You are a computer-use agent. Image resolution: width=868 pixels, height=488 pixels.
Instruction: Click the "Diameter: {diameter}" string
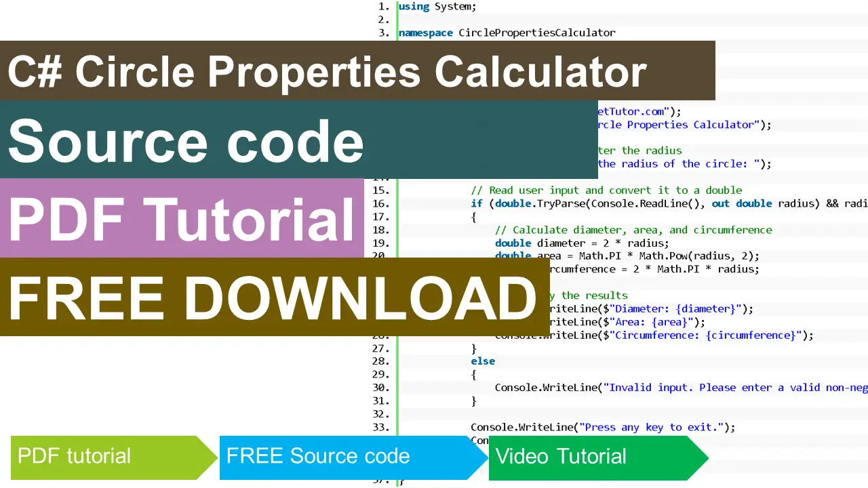pyautogui.click(x=674, y=309)
